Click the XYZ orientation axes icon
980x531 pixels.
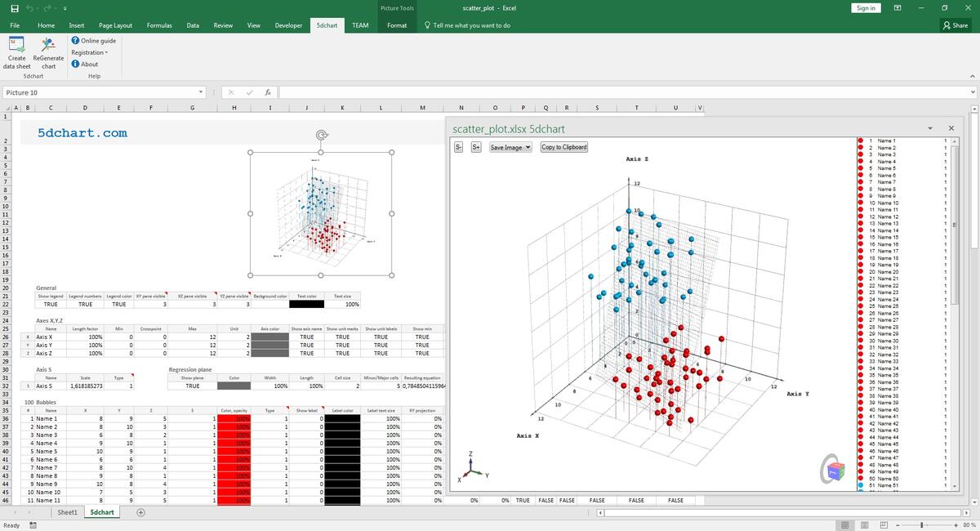[x=471, y=466]
